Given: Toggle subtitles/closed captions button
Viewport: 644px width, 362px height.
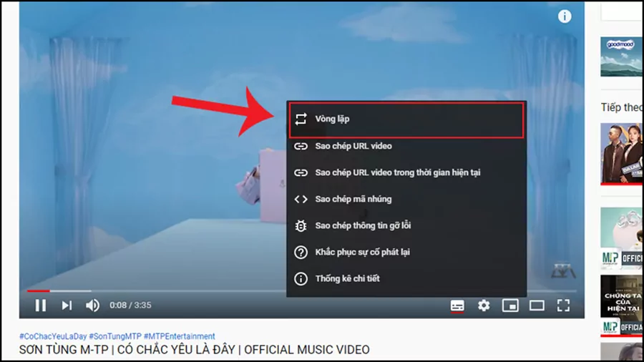Looking at the screenshot, I should click(x=457, y=305).
